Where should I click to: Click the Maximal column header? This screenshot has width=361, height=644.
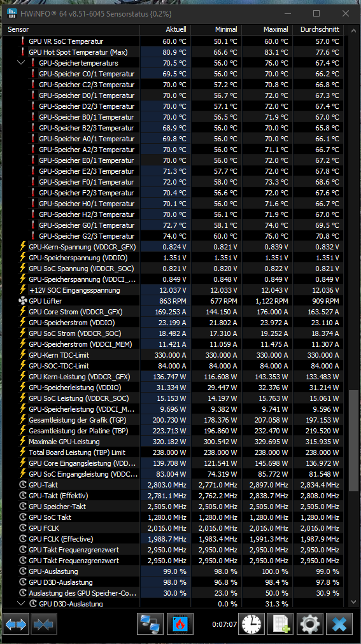(267, 29)
